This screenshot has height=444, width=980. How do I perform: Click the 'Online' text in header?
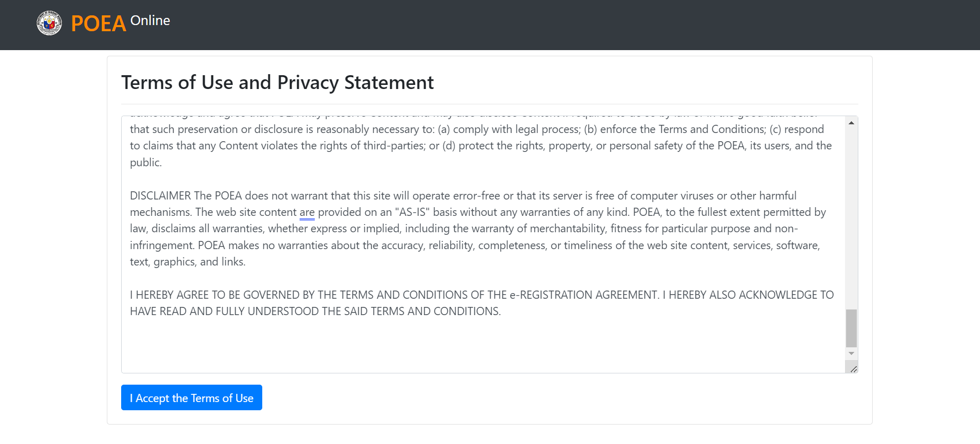(x=150, y=20)
